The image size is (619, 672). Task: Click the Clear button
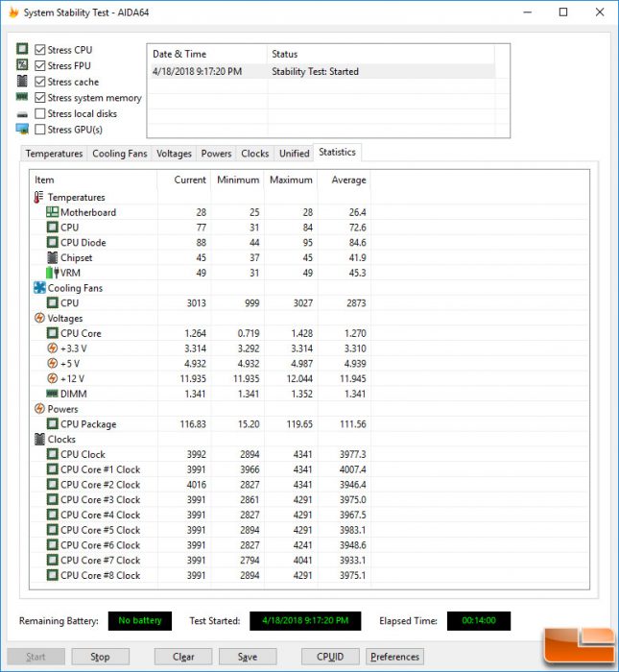tap(183, 657)
